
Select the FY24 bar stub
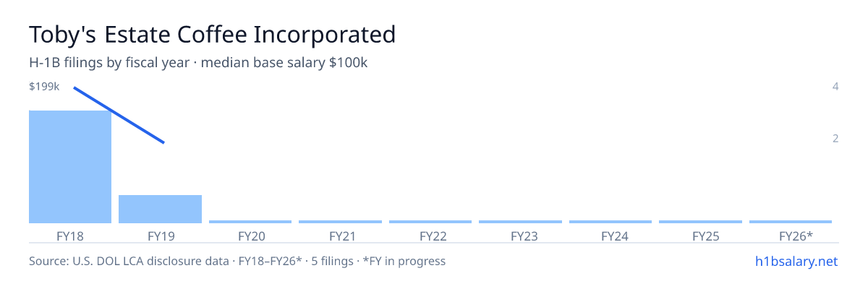[x=610, y=222]
